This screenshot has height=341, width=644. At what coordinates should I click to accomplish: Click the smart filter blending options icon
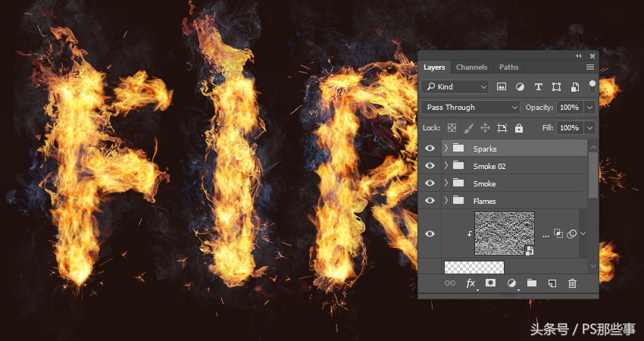click(x=558, y=233)
